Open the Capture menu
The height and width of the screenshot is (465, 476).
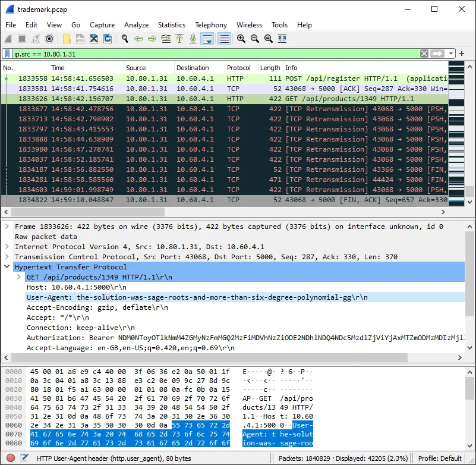(x=102, y=25)
